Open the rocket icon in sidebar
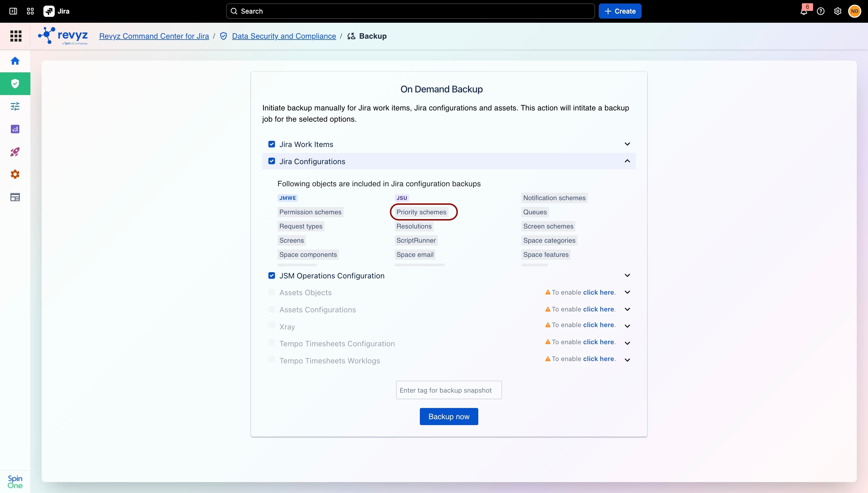 coord(15,152)
